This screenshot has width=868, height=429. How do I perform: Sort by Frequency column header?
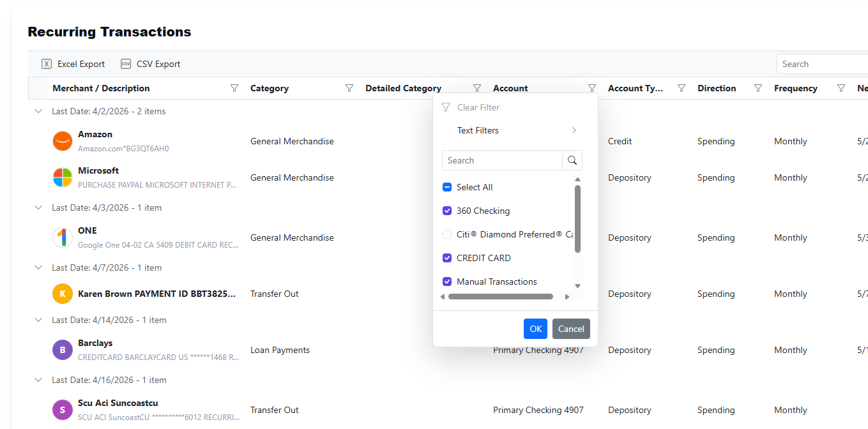796,88
